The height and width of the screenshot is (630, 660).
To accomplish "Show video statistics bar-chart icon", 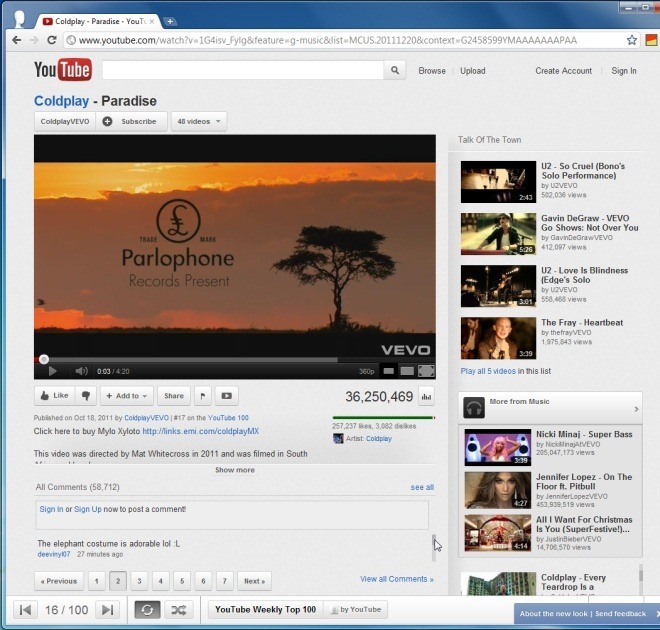I will tap(426, 396).
